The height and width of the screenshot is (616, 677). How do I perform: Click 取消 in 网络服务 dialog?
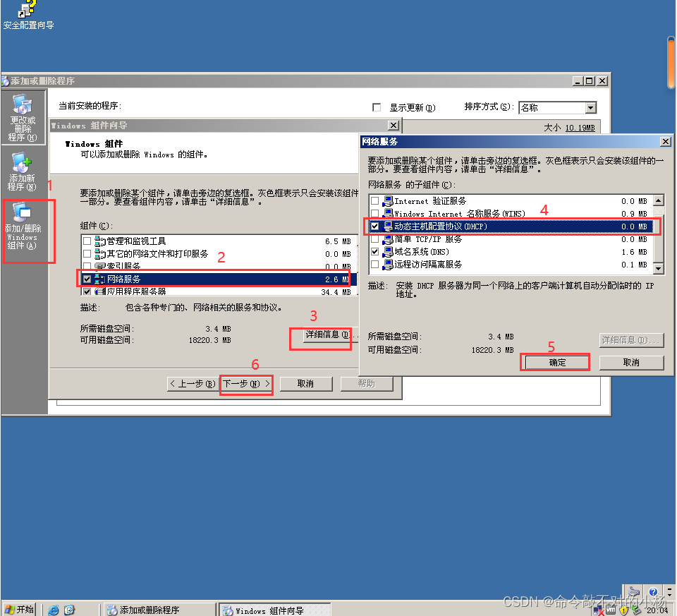[x=631, y=363]
